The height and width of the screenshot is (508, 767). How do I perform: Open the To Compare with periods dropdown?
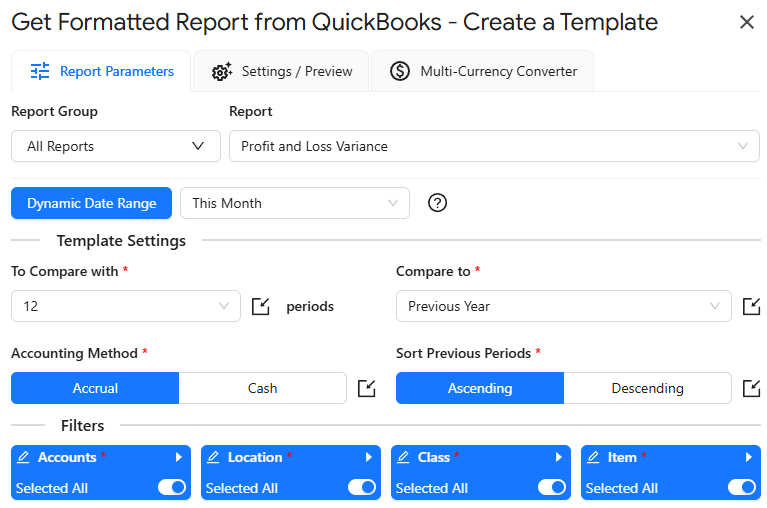[x=126, y=306]
